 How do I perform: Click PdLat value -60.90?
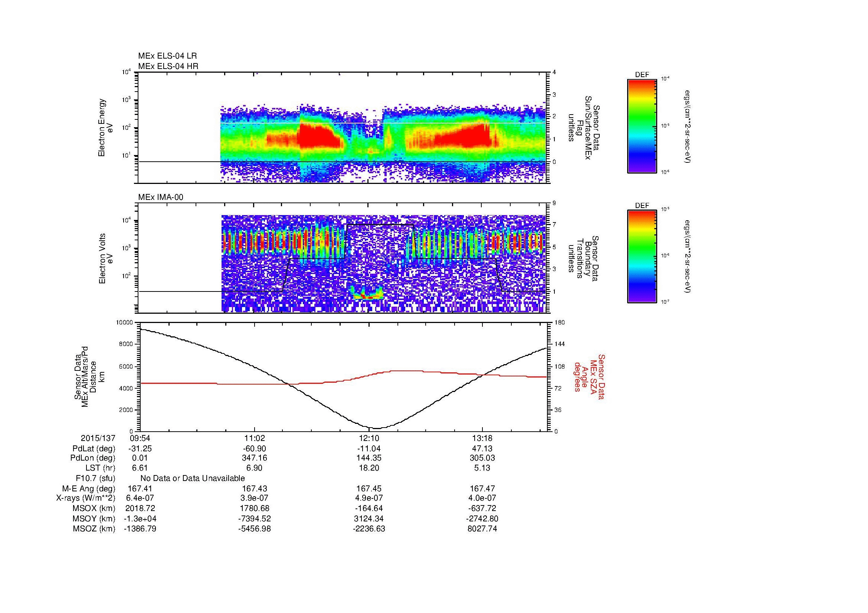[x=255, y=449]
